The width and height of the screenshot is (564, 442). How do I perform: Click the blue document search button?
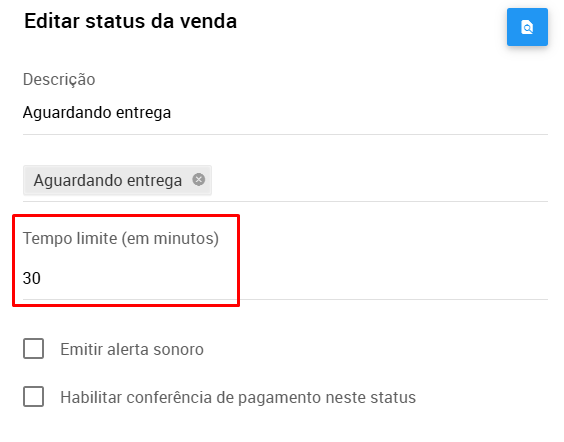click(527, 27)
